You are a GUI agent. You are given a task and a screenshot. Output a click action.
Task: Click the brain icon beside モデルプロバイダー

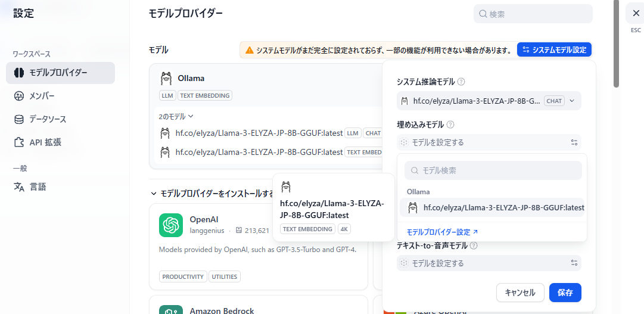point(19,73)
